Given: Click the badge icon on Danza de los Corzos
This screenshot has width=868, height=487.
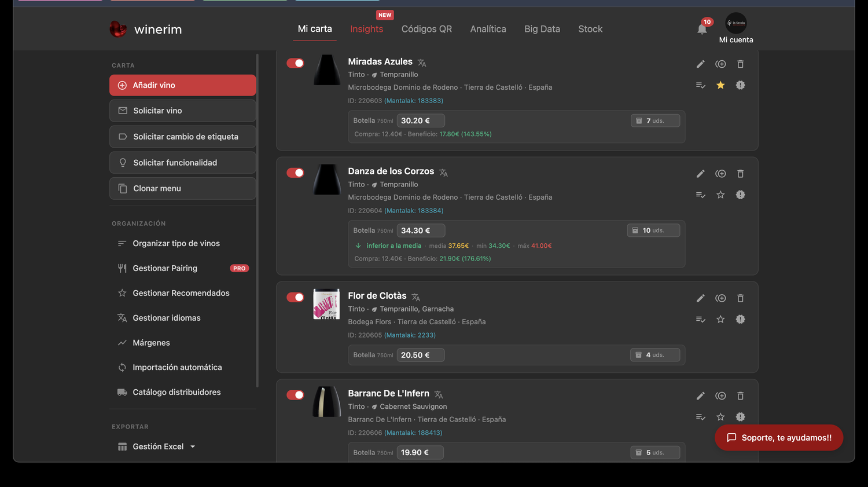Looking at the screenshot, I should [740, 195].
